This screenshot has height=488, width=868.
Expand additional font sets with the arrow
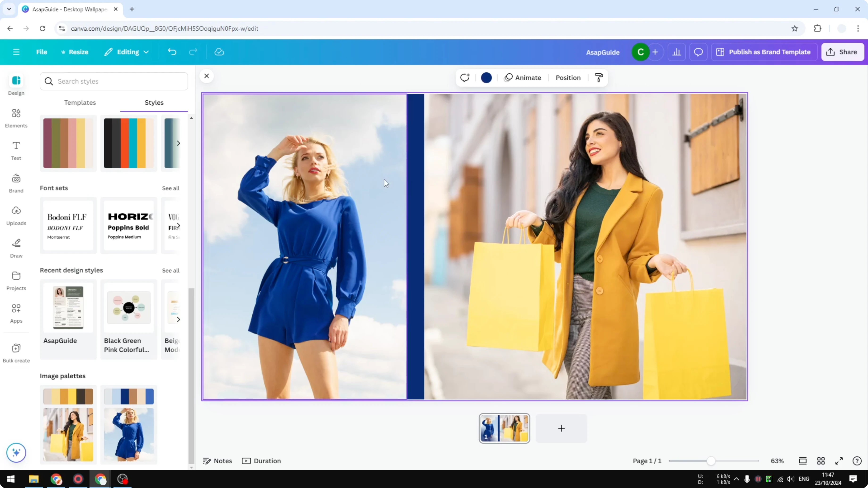click(x=179, y=225)
